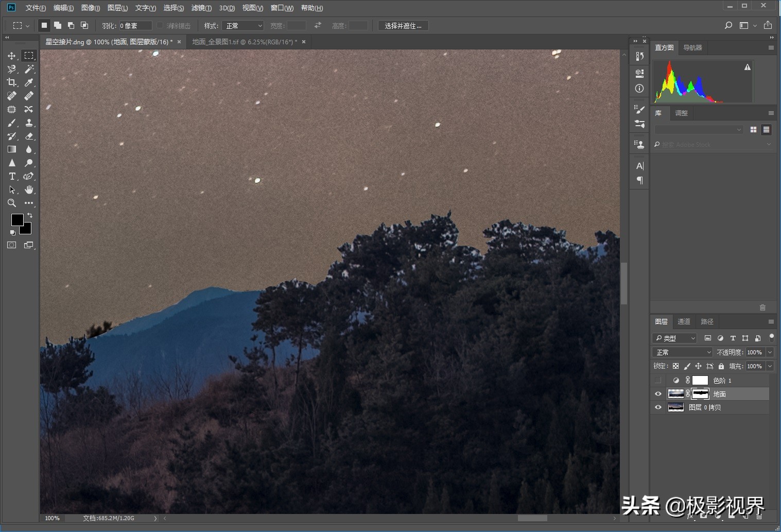781x532 pixels.
Task: Expand the layer blend mode 正常 dropdown
Action: pyautogui.click(x=682, y=352)
